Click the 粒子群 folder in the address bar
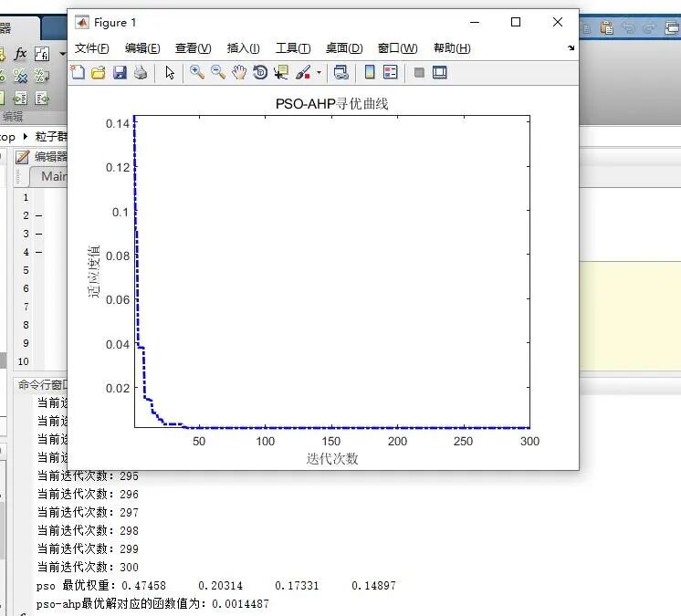This screenshot has width=681, height=616. pos(51,137)
